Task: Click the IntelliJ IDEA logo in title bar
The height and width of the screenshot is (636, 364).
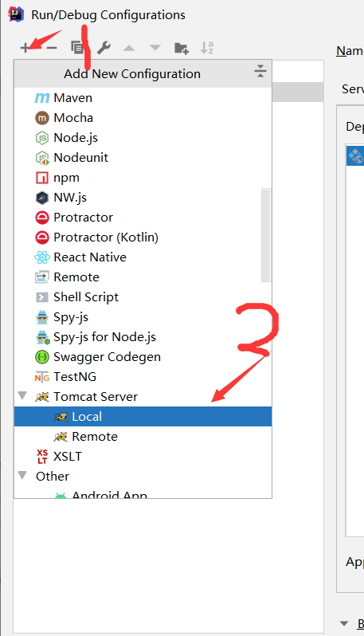Action: (16, 14)
